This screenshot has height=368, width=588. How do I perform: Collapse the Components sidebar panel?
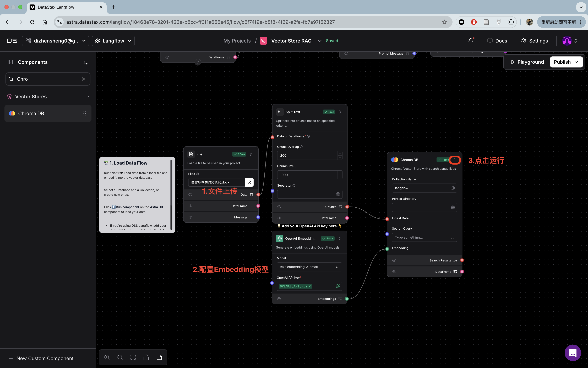pyautogui.click(x=10, y=62)
